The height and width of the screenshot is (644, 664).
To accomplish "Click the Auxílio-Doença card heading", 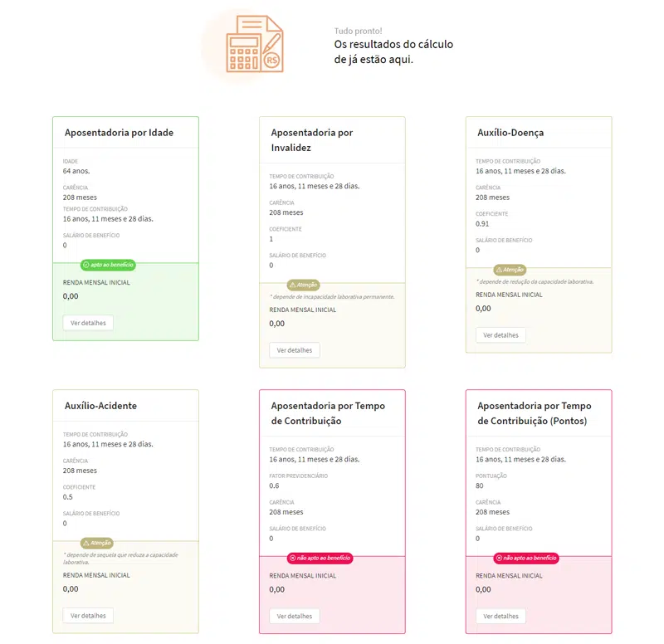I will 510,133.
